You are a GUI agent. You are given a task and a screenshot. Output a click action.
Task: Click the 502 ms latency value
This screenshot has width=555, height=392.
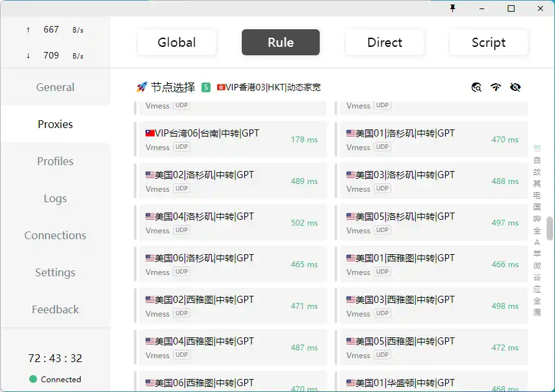pos(304,223)
